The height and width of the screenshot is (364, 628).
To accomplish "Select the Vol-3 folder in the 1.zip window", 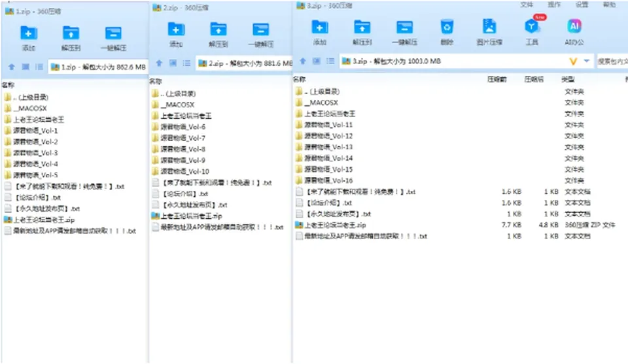I will click(x=31, y=153).
